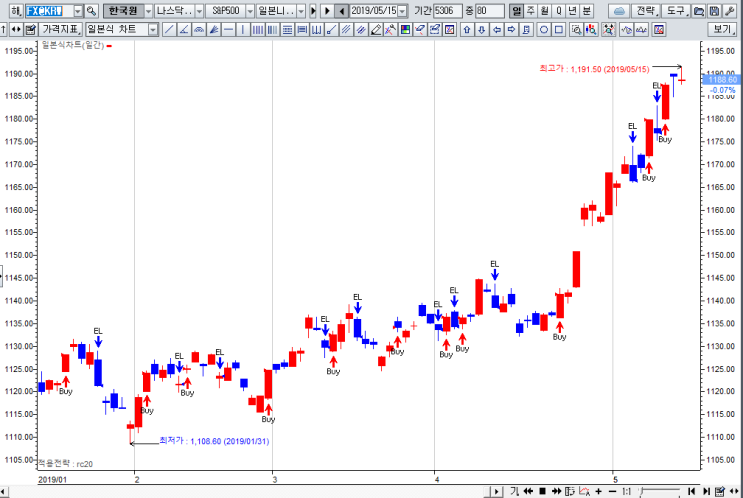Click the bottom-bar zoom out minus icon
The image size is (743, 498).
point(612,491)
